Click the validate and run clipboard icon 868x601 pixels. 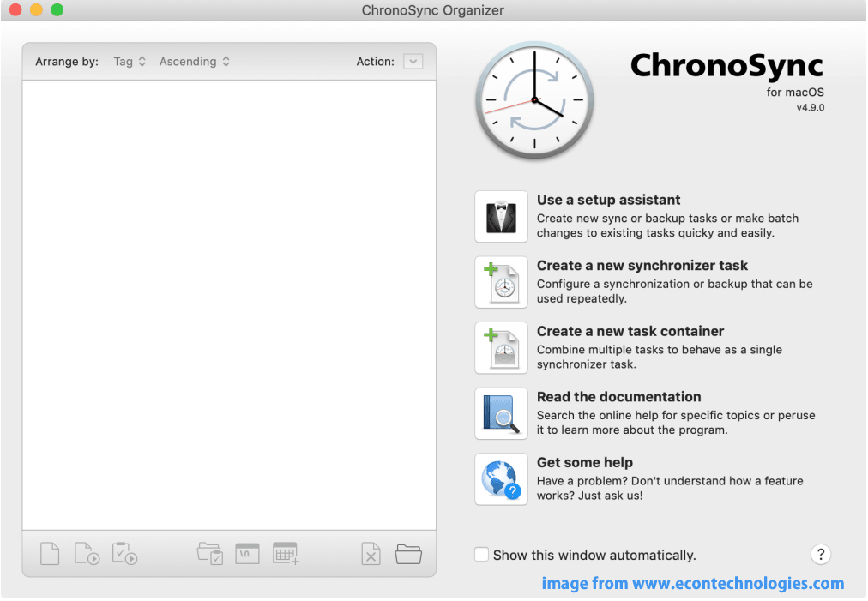pos(124,553)
